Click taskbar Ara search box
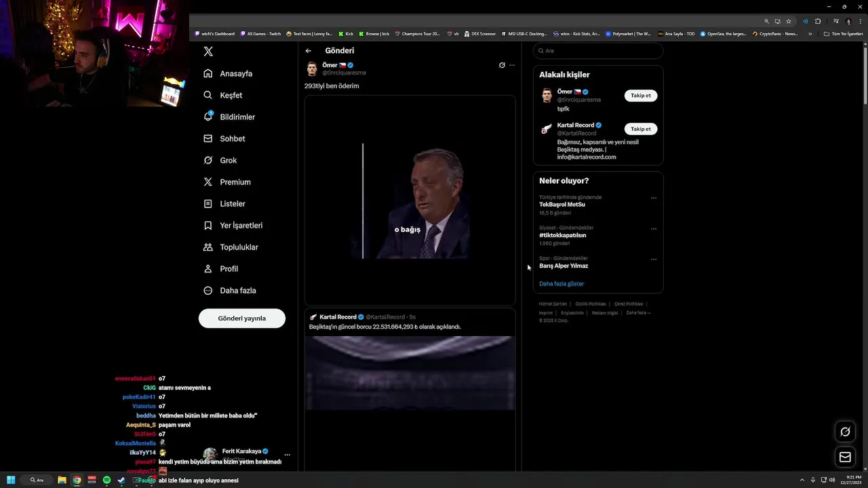Viewport: 868px width, 488px height. (37, 480)
